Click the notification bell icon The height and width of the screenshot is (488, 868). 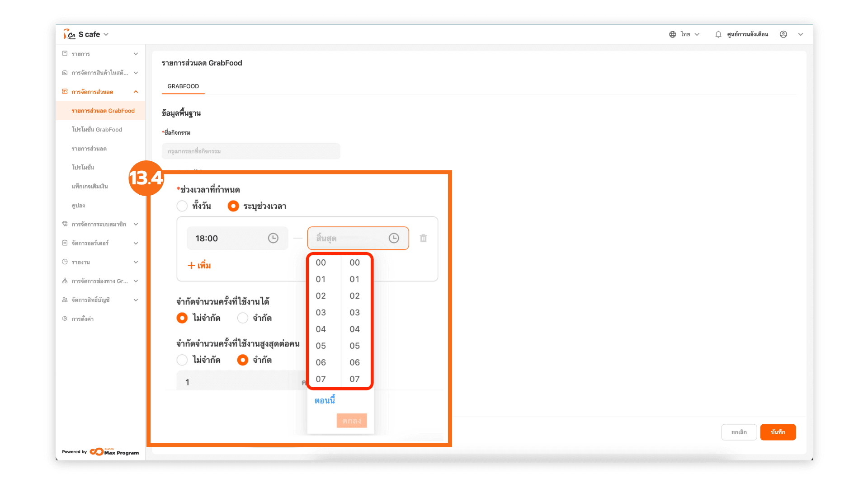[718, 34]
